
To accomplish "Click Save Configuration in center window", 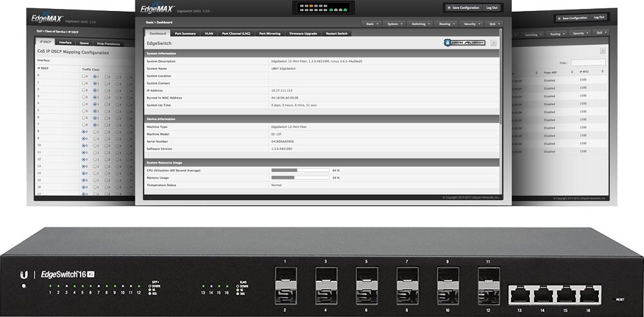I will point(463,8).
